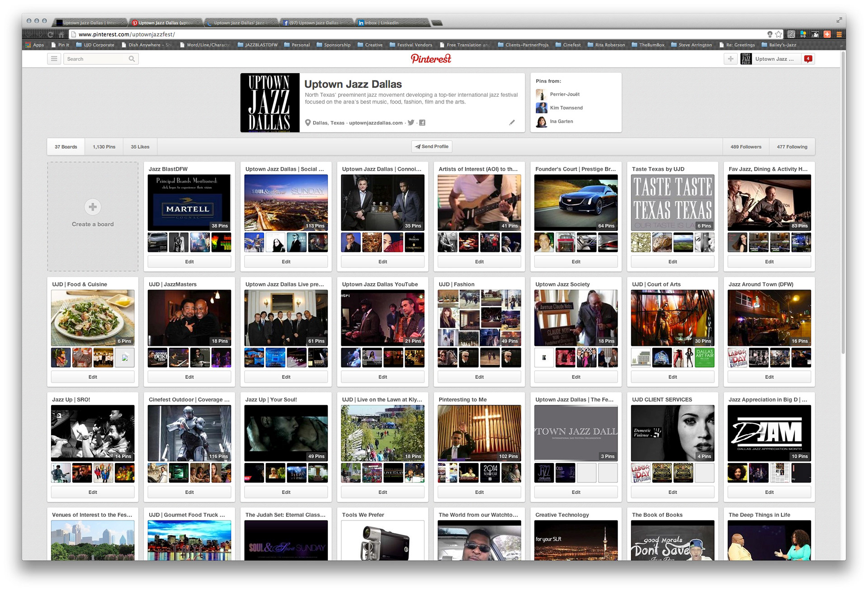
Task: Open 489 Followers list
Action: pos(746,147)
